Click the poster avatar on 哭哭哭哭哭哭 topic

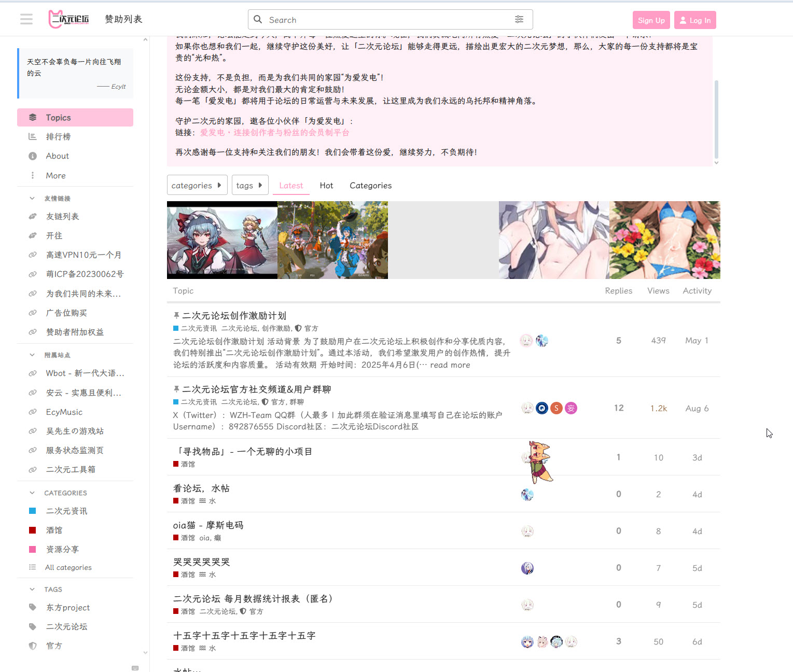[527, 568]
